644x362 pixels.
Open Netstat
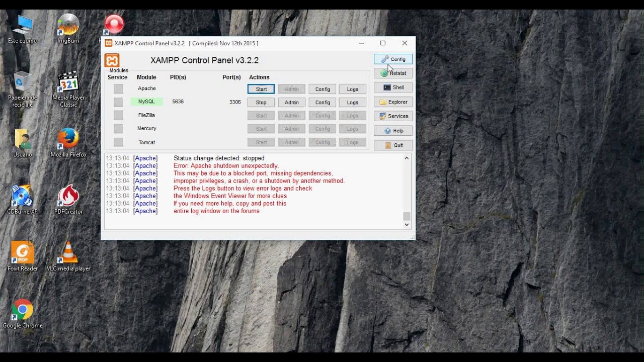click(393, 73)
